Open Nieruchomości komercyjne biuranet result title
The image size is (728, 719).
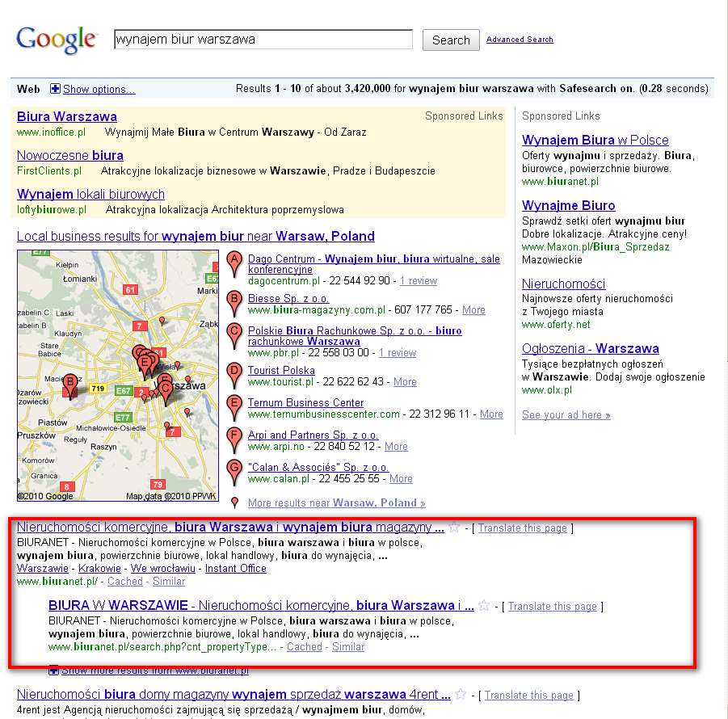click(230, 528)
